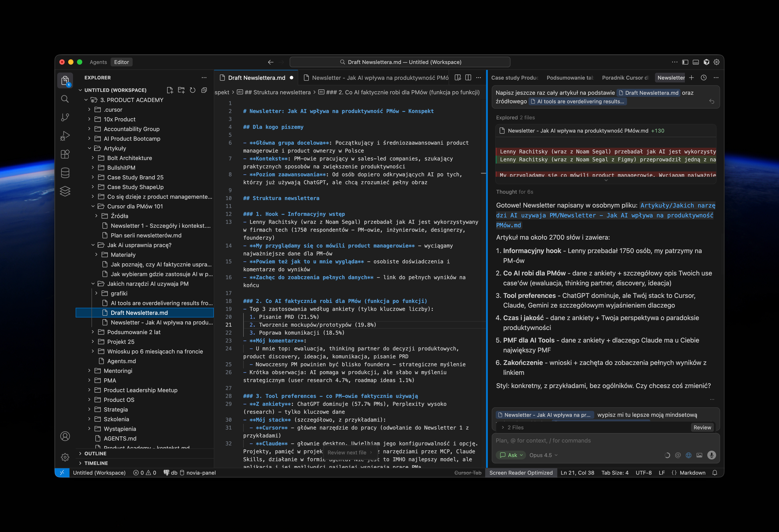The width and height of the screenshot is (779, 532).
Task: Switch to Agents mode toggle
Action: point(98,62)
